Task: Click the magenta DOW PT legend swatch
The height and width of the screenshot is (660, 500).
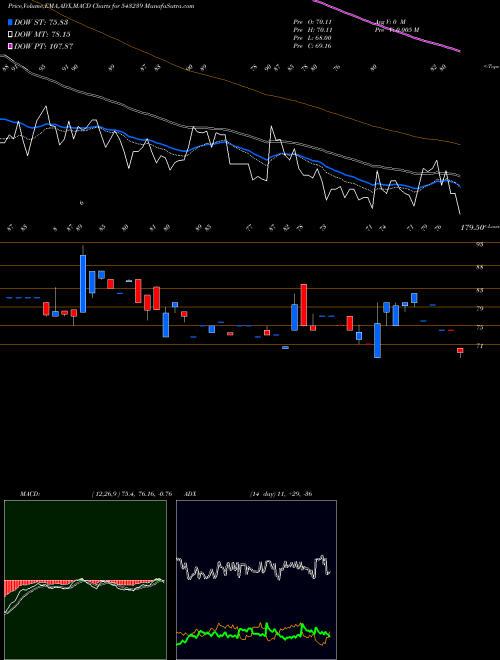Action: (x=10, y=46)
